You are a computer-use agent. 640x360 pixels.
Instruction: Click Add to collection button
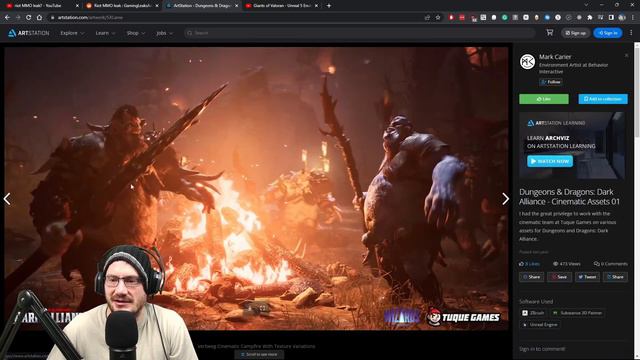click(603, 99)
